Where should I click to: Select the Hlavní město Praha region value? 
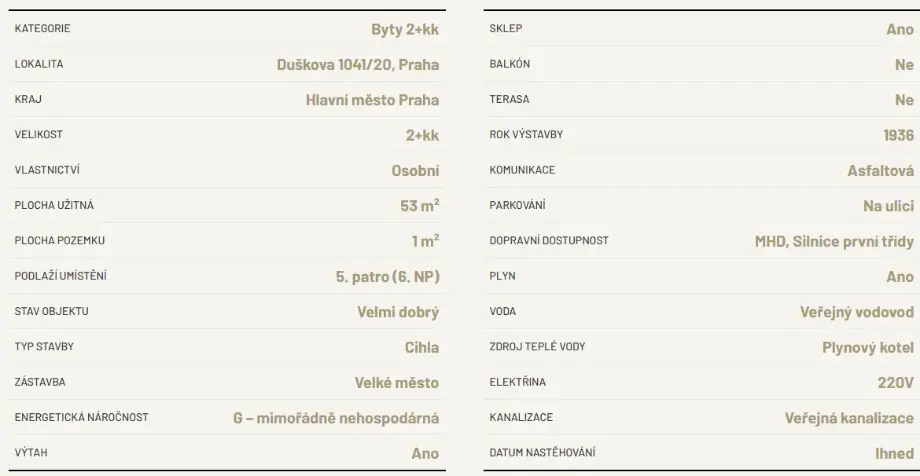[x=372, y=100]
